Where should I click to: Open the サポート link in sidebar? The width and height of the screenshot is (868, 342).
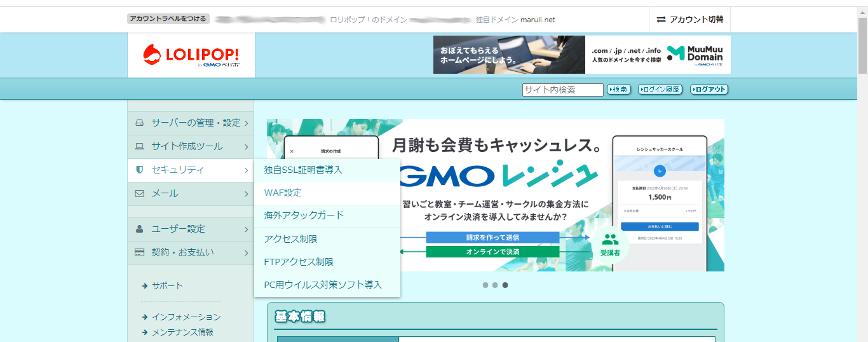tap(167, 286)
